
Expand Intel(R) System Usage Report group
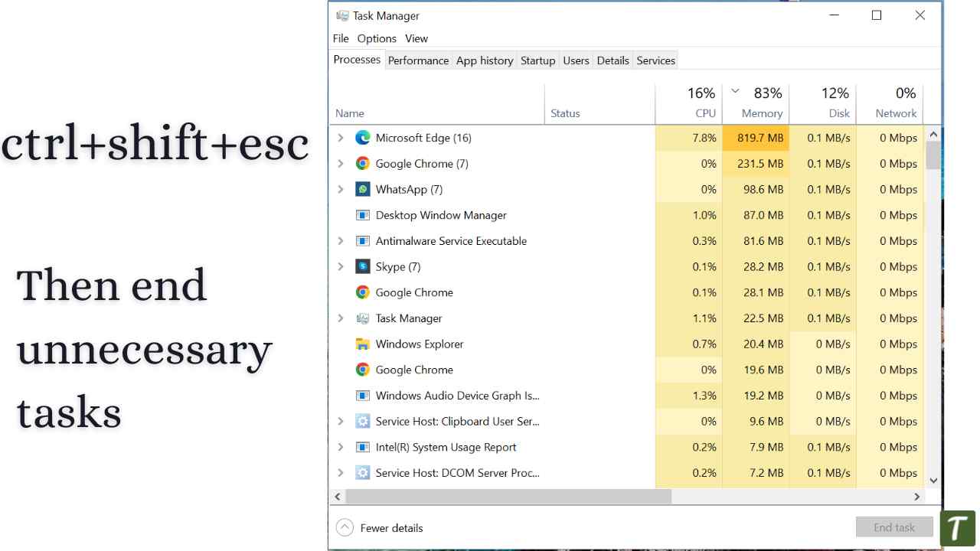tap(341, 447)
